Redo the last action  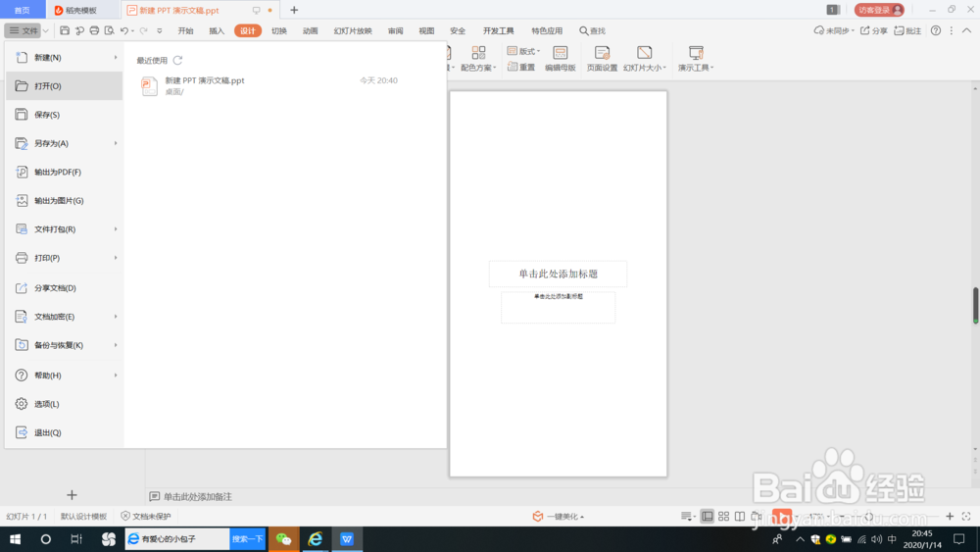[x=144, y=30]
